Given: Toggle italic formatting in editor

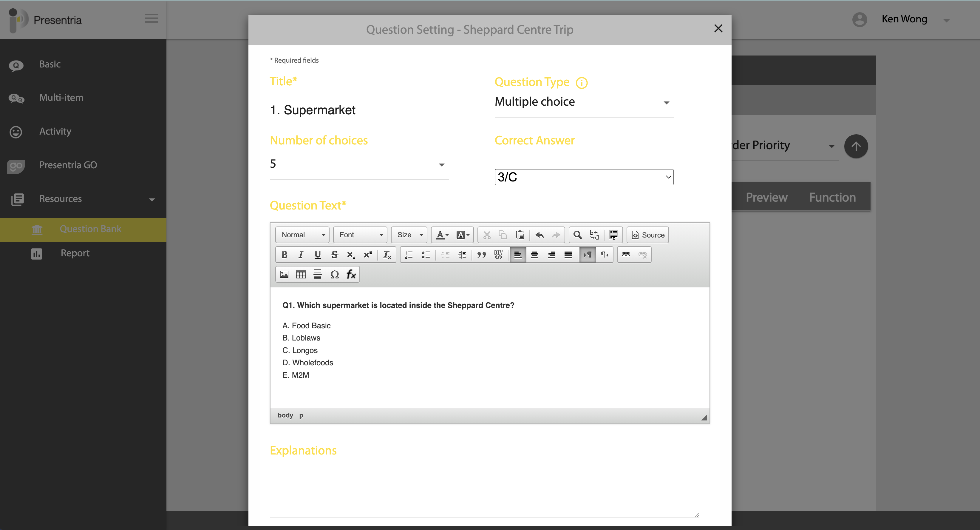Looking at the screenshot, I should click(301, 255).
